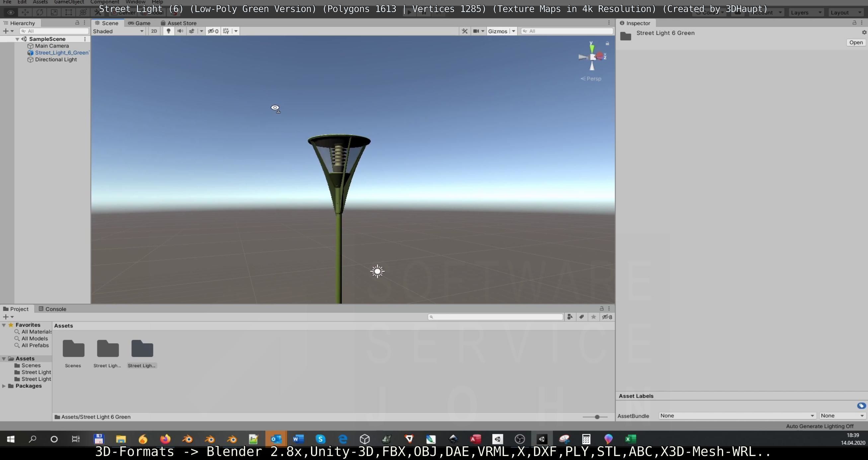Screen dimensions: 868x460
Task: Select the View (eye) tool in toolbar
Action: (10, 13)
